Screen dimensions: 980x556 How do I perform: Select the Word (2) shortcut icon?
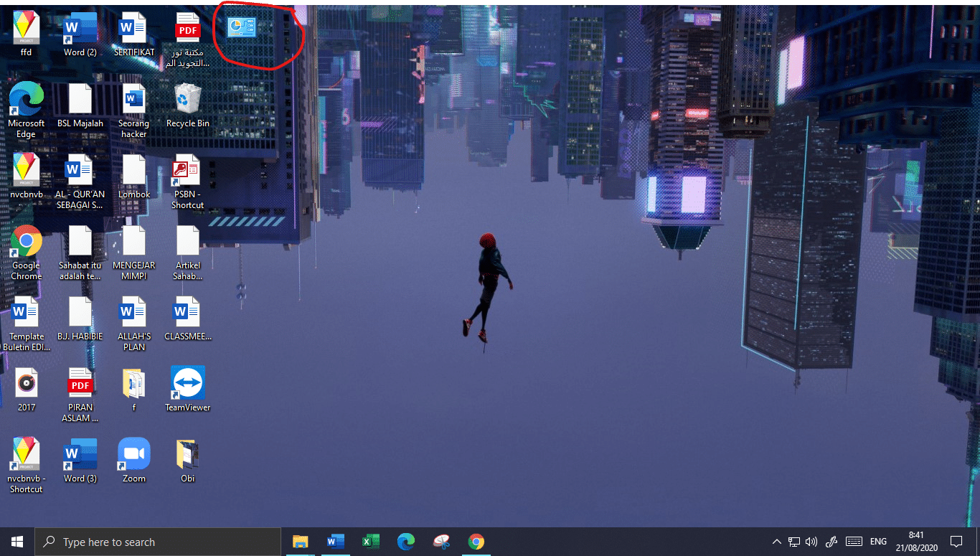tap(80, 34)
